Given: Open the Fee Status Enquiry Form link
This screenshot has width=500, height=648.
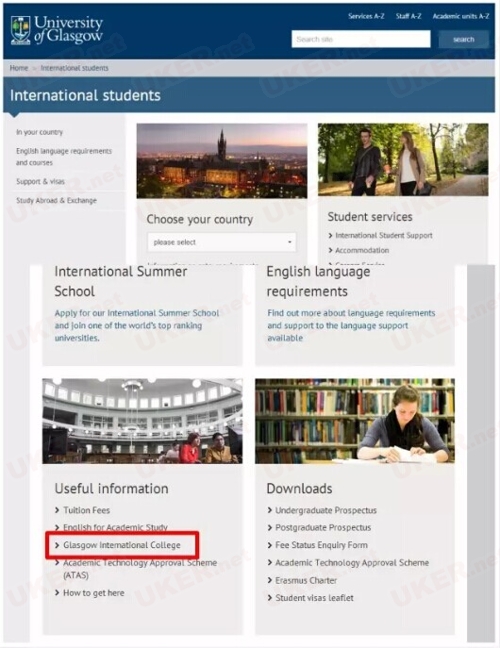Looking at the screenshot, I should [321, 545].
